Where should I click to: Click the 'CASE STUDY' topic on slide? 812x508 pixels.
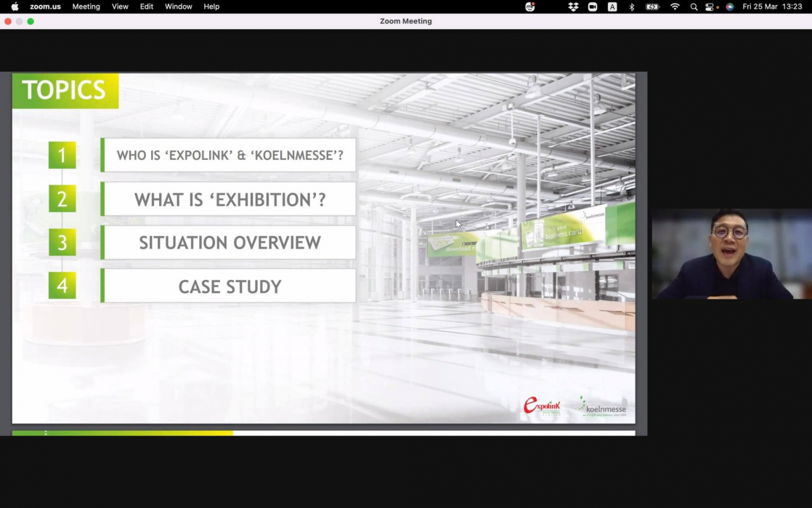coord(230,286)
